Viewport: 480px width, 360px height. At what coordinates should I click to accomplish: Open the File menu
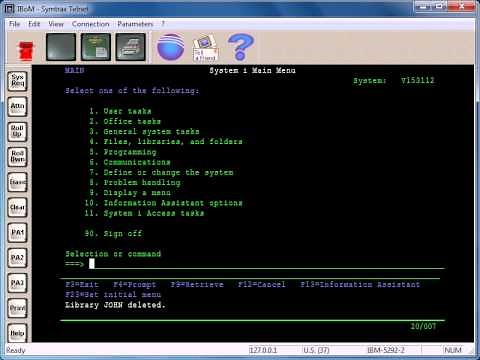point(14,24)
